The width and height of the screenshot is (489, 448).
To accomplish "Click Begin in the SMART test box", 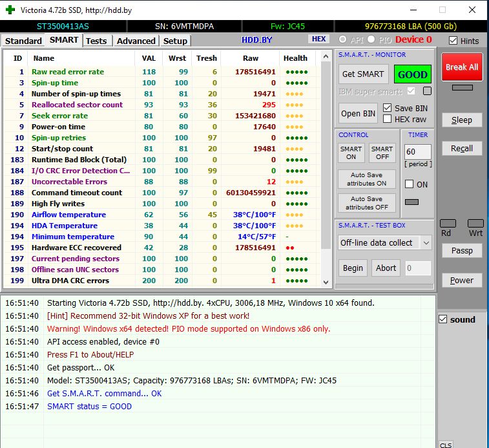I will [x=353, y=268].
